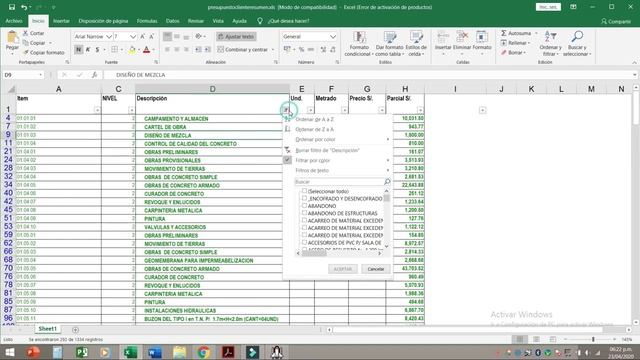The image size is (640, 360).
Task: Switch to the Insertar tab
Action: (x=61, y=21)
